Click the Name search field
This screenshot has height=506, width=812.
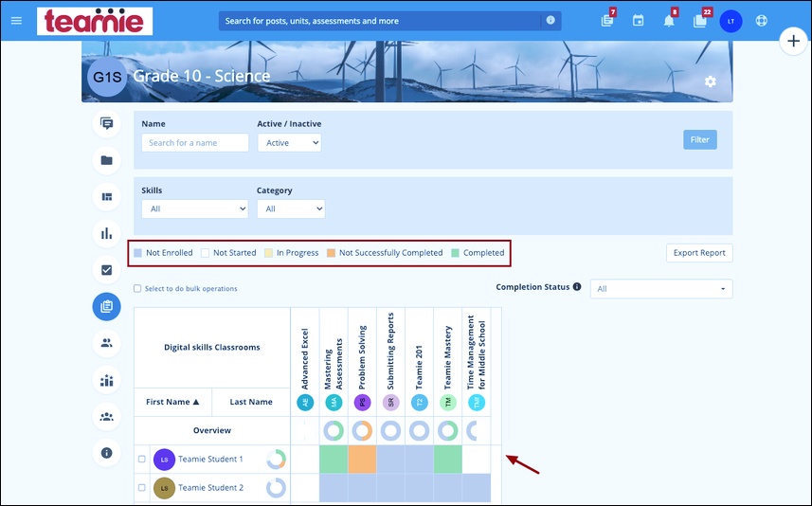pyautogui.click(x=195, y=143)
